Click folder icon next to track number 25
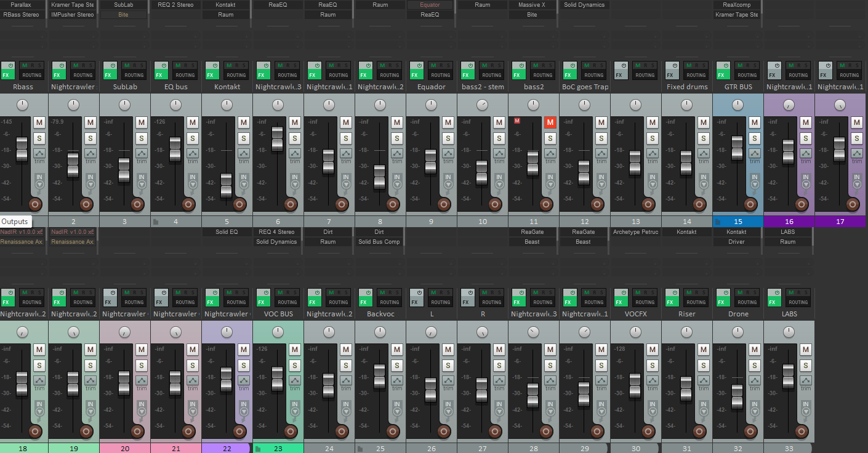The image size is (868, 453). tap(360, 449)
